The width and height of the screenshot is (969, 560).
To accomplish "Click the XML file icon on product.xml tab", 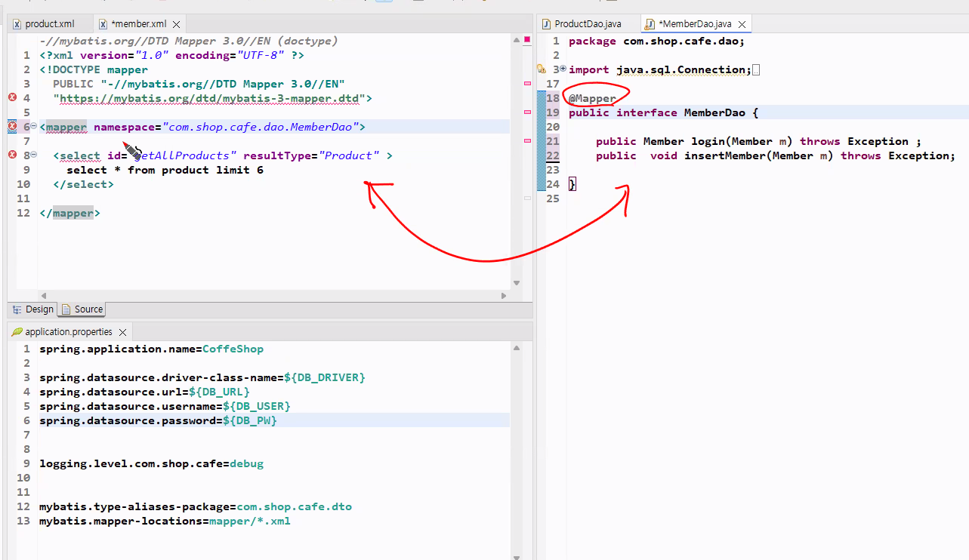I will pos(17,24).
